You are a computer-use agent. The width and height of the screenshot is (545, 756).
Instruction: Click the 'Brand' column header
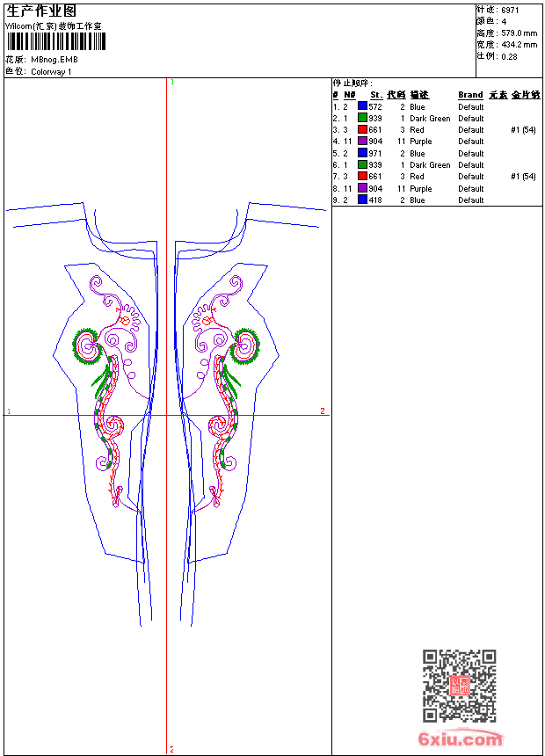point(470,95)
